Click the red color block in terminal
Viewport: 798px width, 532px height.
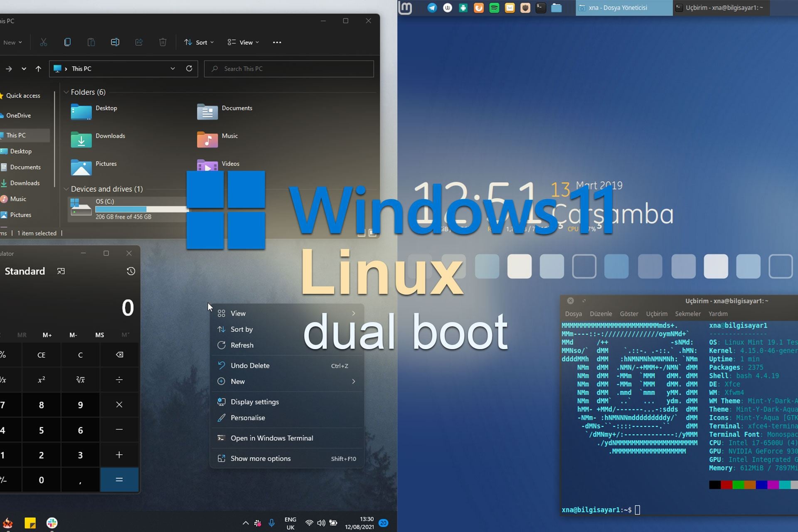726,485
